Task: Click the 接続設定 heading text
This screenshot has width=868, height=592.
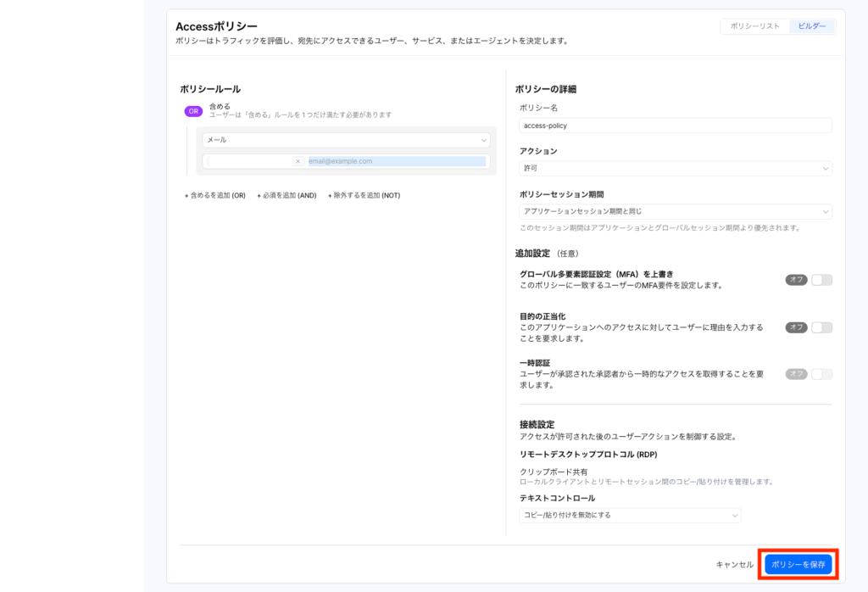Action: tap(537, 424)
